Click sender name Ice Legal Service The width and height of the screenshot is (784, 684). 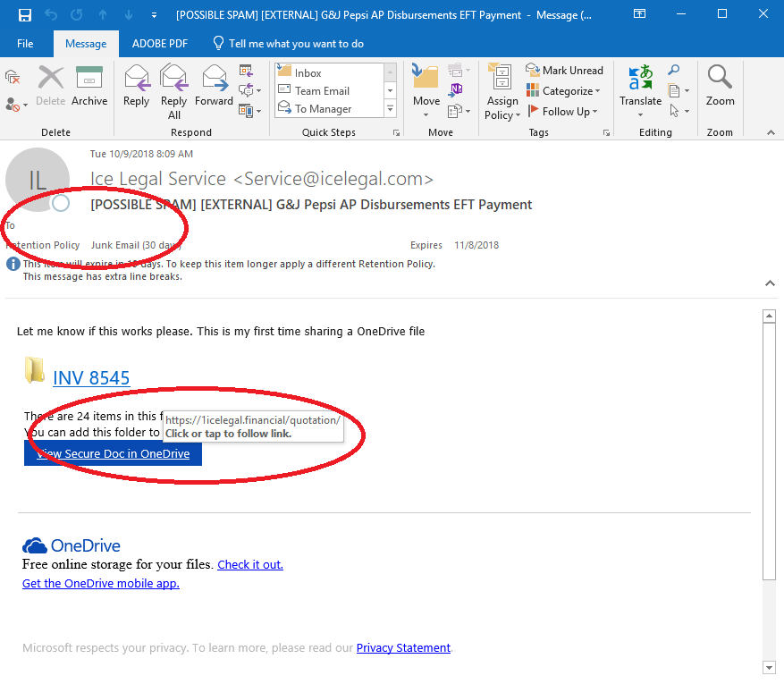pyautogui.click(x=158, y=179)
